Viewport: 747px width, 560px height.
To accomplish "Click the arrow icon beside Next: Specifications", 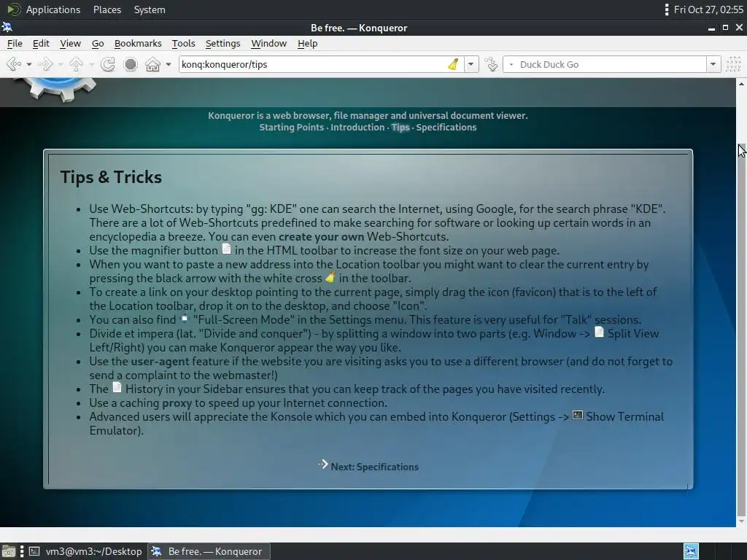I will point(323,464).
